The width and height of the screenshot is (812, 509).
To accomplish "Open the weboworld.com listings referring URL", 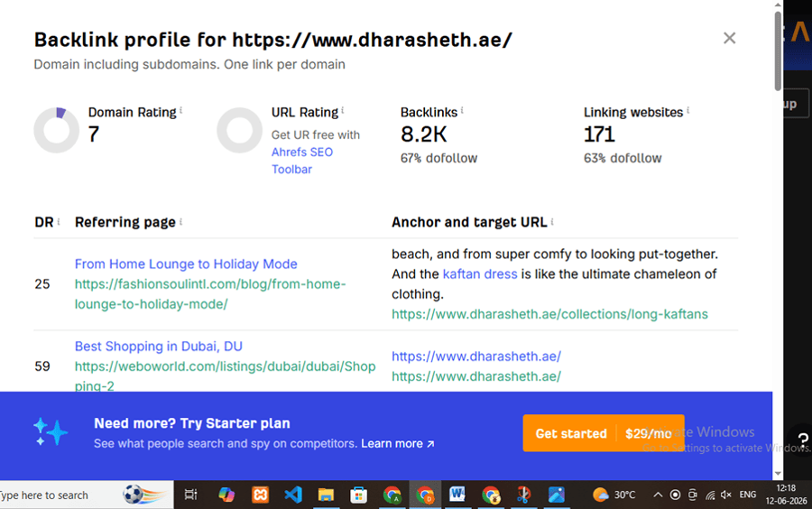I will pyautogui.click(x=225, y=375).
